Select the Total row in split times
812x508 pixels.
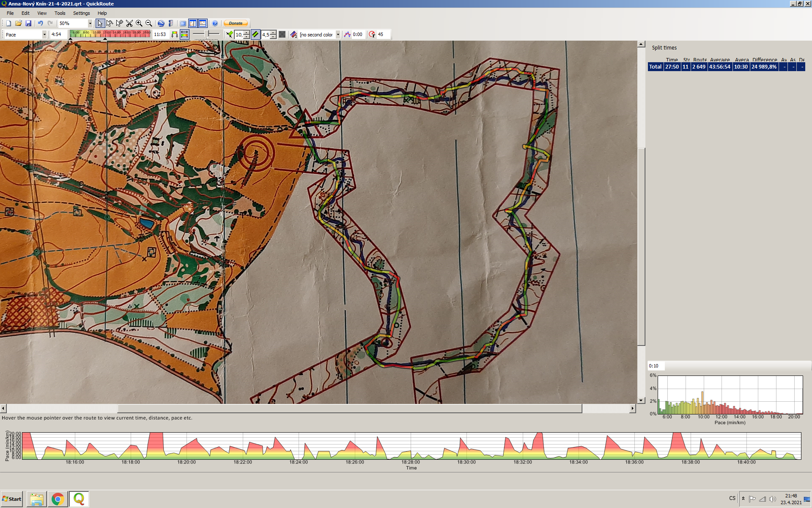[x=726, y=67]
